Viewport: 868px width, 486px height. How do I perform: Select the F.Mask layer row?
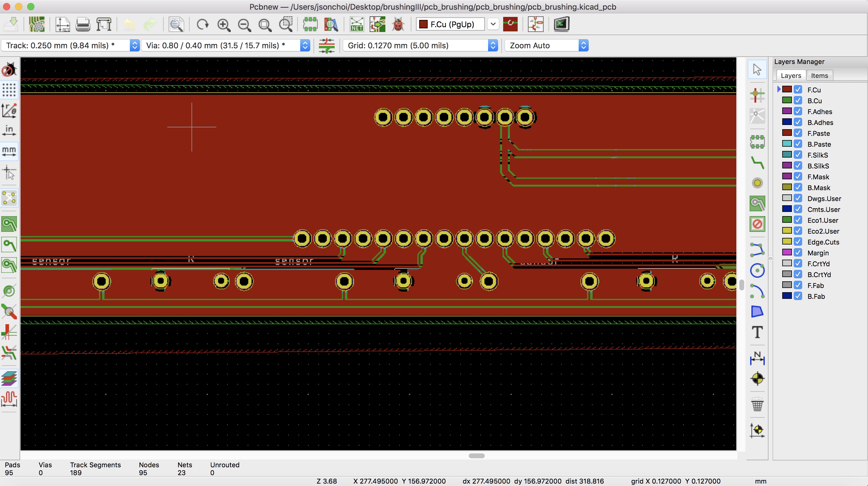pos(818,177)
